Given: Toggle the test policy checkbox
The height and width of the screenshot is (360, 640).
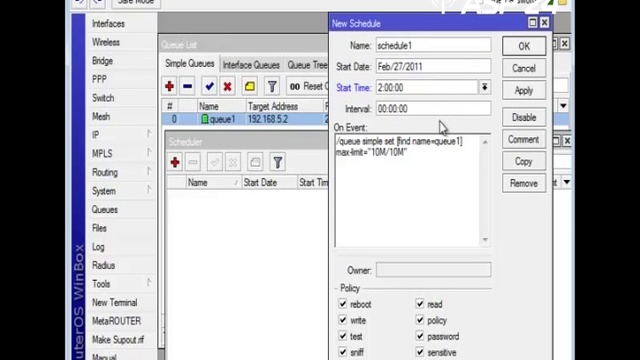Looking at the screenshot, I should [342, 336].
